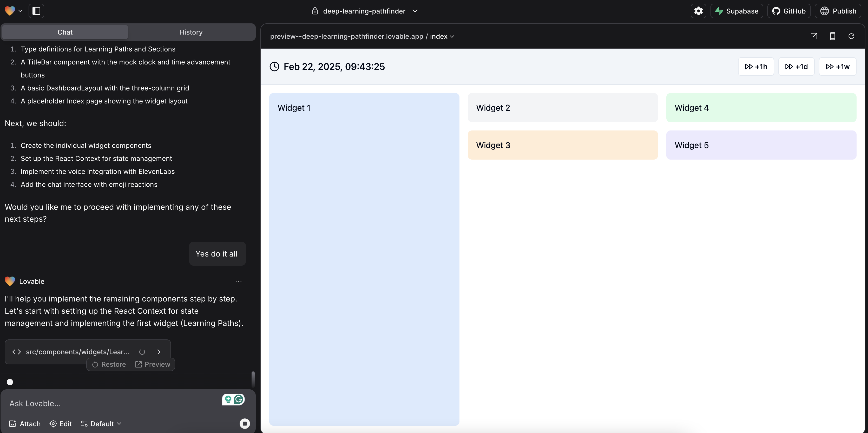Publish the project

click(838, 11)
